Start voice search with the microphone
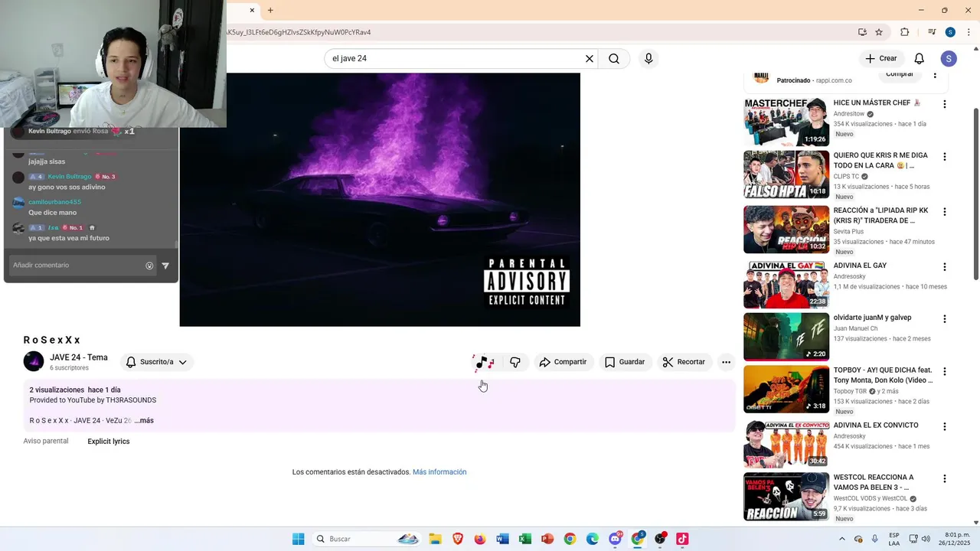This screenshot has width=980, height=551. 648,59
